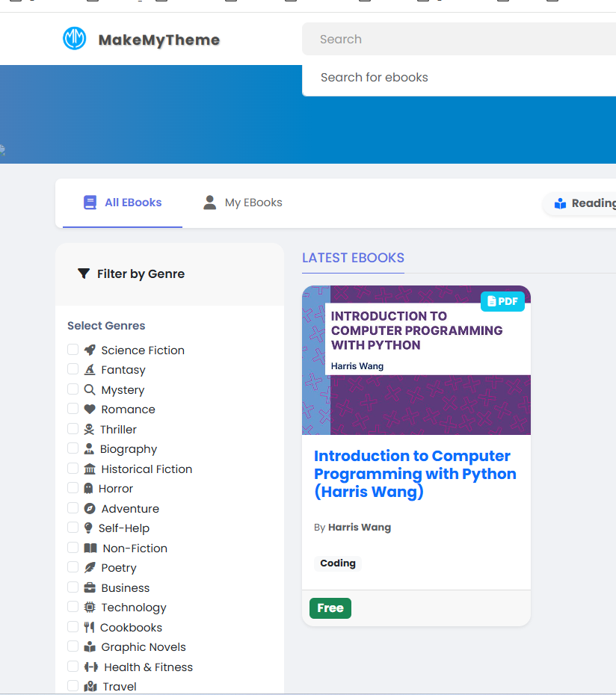Viewport: 616px width, 695px height.
Task: Click the Self-Help lightbulb icon
Action: (88, 528)
